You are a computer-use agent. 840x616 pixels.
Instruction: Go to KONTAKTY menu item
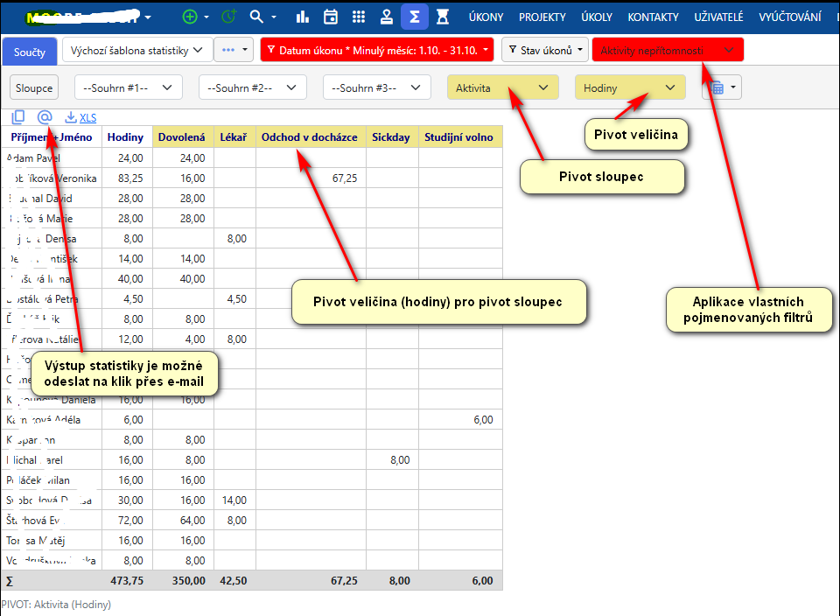(653, 17)
